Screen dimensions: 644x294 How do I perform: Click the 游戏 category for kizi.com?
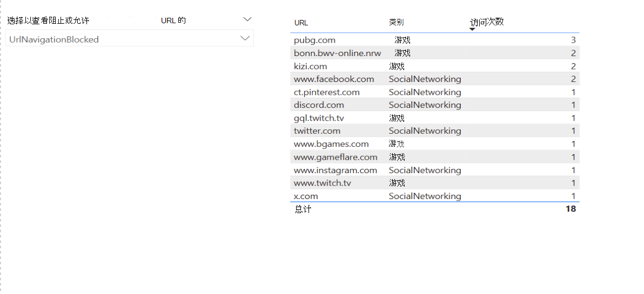coord(397,66)
